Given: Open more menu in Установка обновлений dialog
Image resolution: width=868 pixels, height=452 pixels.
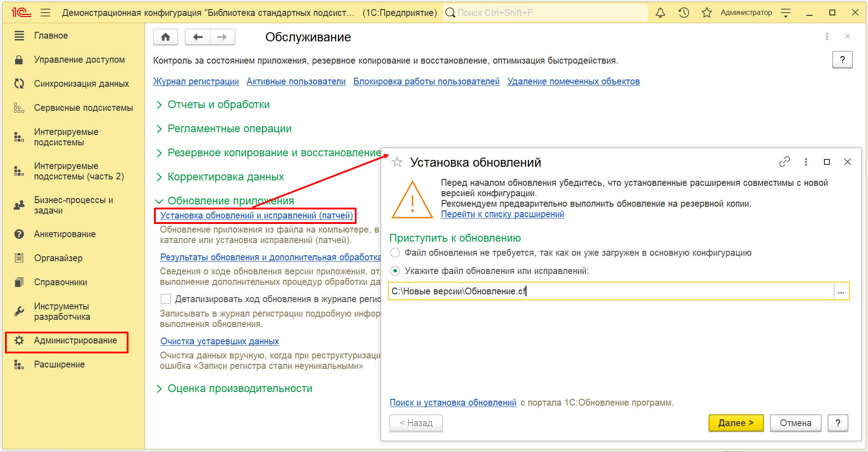Looking at the screenshot, I should pyautogui.click(x=806, y=162).
